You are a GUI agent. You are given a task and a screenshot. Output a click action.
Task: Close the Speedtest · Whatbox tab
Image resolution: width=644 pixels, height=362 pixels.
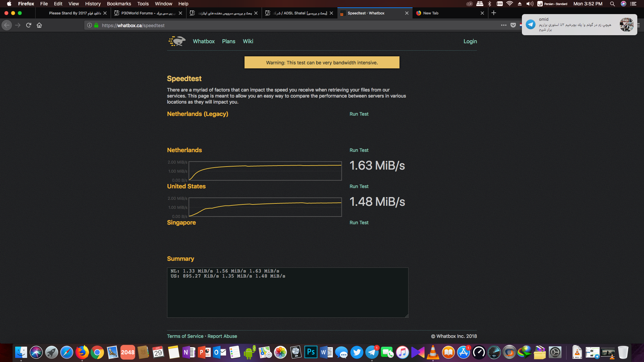pyautogui.click(x=407, y=13)
